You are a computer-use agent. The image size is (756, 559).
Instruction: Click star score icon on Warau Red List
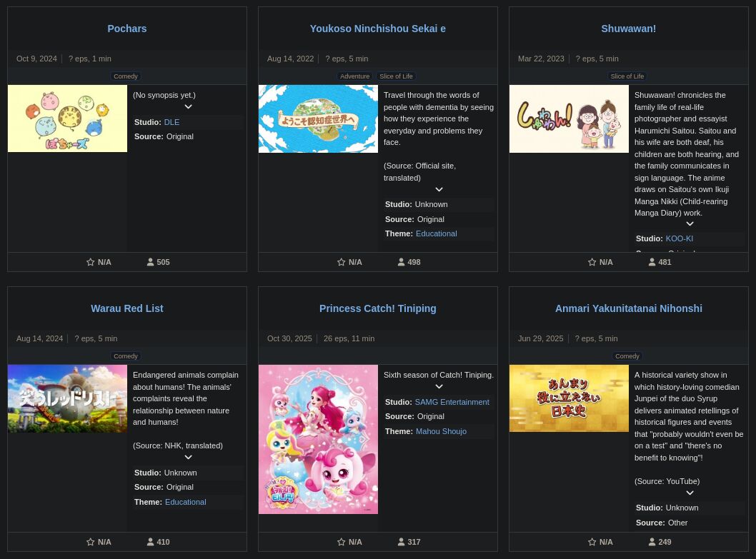91,542
